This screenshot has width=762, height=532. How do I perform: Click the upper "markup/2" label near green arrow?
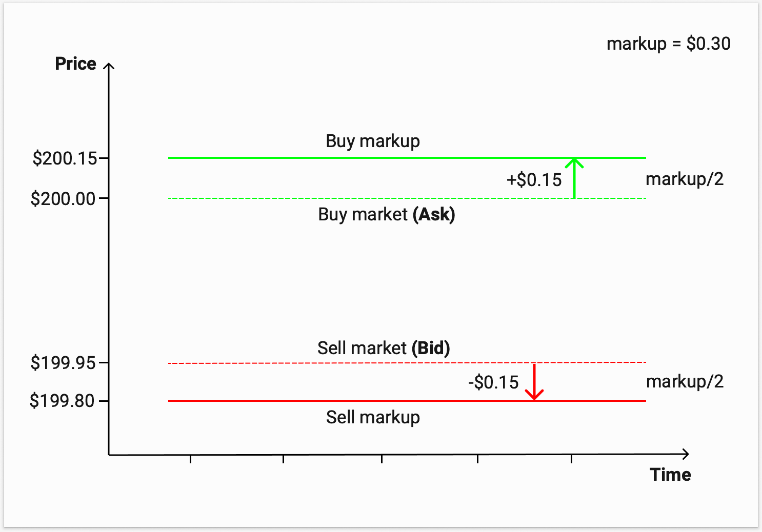click(x=685, y=179)
